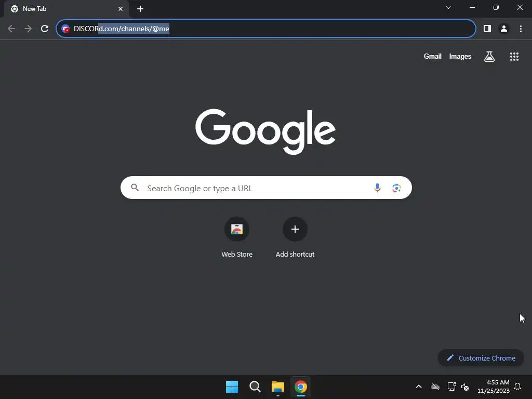532x399 pixels.
Task: Add a shortcut with the plus tile
Action: (295, 229)
